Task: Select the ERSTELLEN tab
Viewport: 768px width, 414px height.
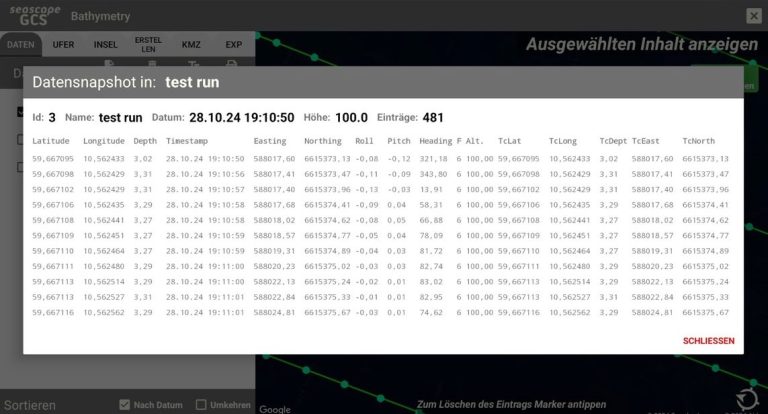Action: tap(148, 45)
